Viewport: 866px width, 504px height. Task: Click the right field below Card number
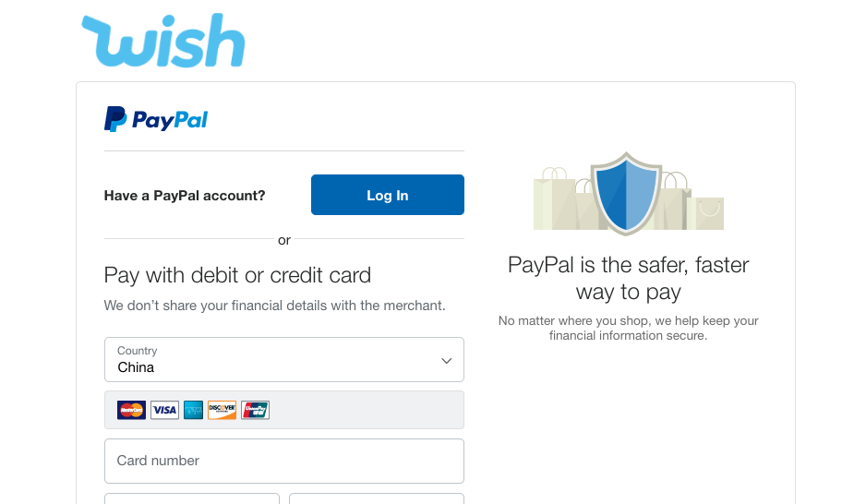click(x=377, y=498)
